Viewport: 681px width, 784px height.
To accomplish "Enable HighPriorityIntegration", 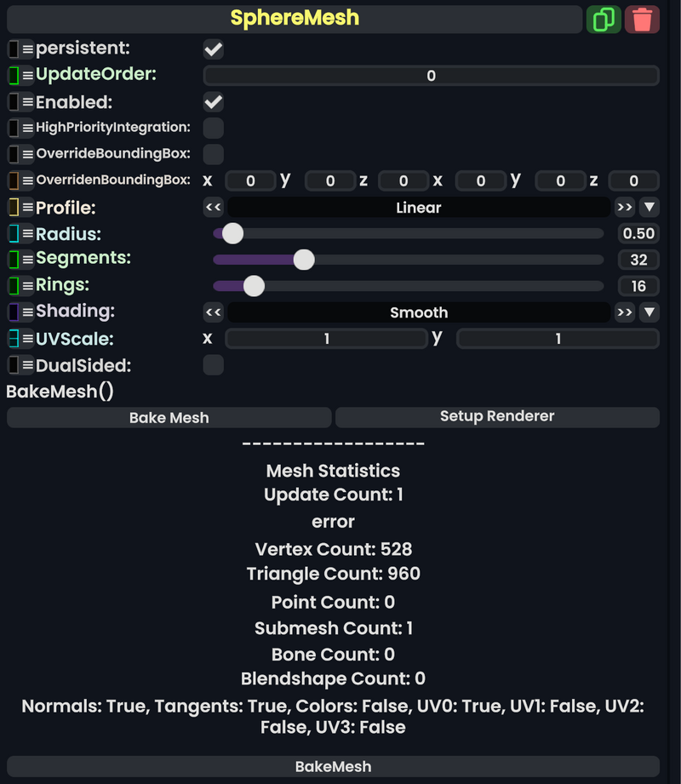I will tap(212, 127).
